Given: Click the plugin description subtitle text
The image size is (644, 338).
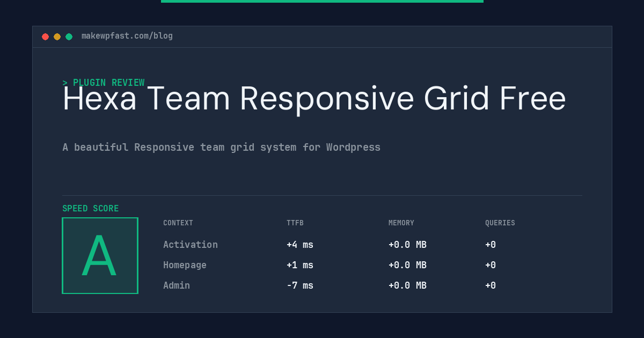Looking at the screenshot, I should [x=221, y=147].
